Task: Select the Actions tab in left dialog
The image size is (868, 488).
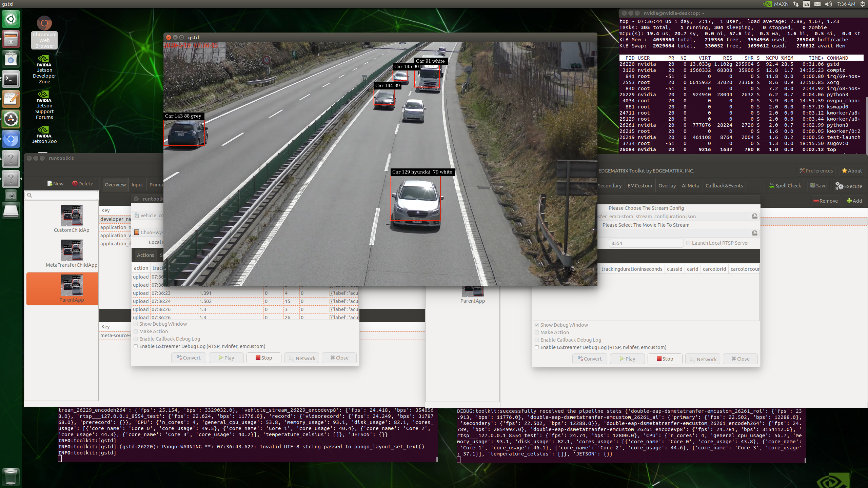Action: [145, 255]
